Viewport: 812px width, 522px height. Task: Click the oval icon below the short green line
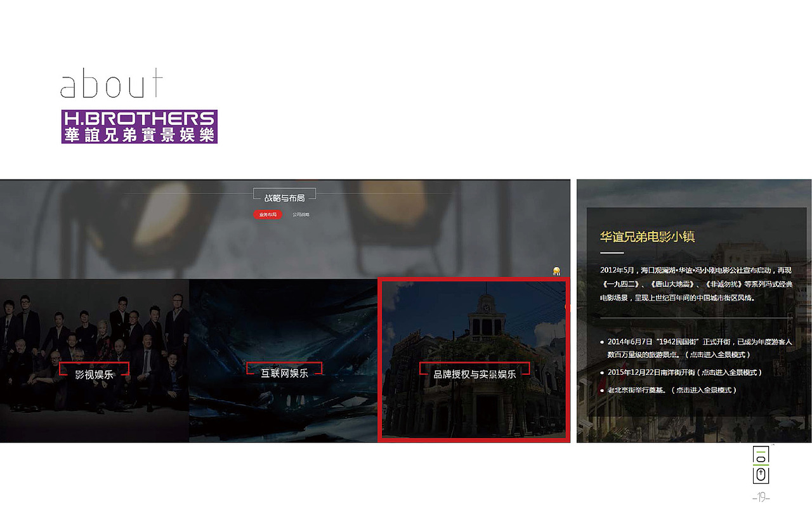[761, 458]
